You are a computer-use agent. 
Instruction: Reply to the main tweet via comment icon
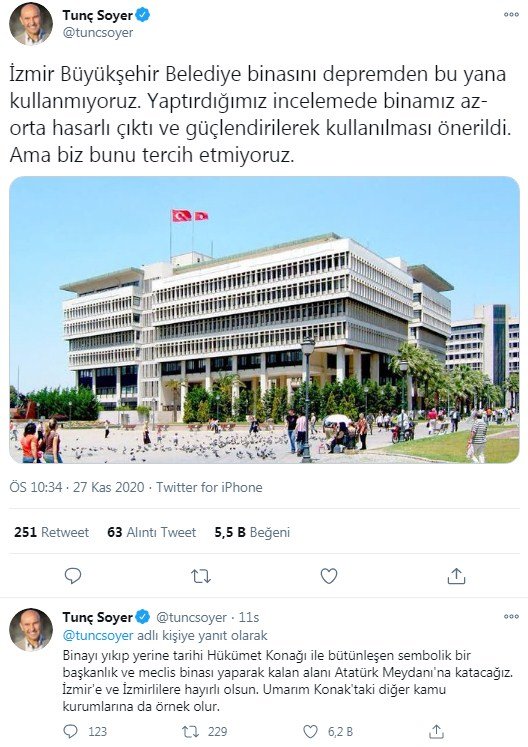[x=73, y=576]
